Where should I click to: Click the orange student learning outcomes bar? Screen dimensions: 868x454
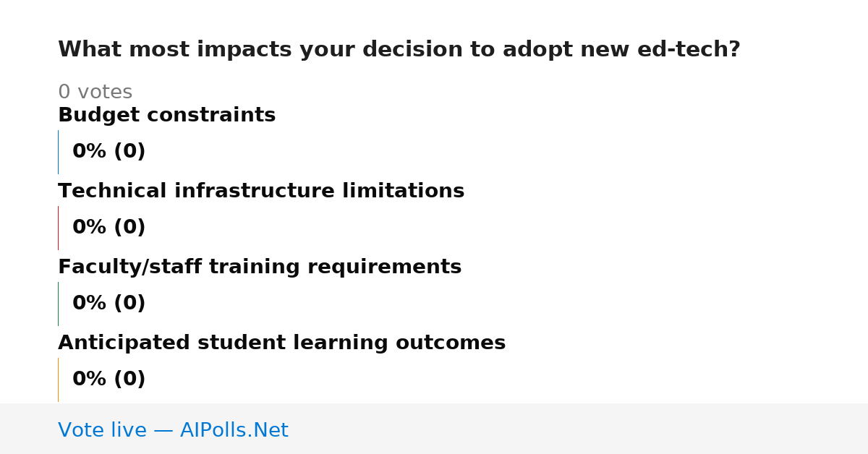(x=58, y=380)
